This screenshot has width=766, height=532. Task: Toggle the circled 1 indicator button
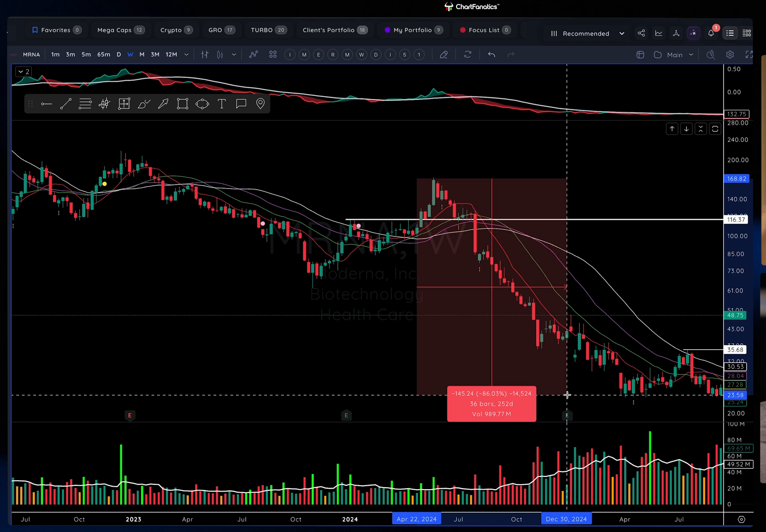[x=419, y=55]
